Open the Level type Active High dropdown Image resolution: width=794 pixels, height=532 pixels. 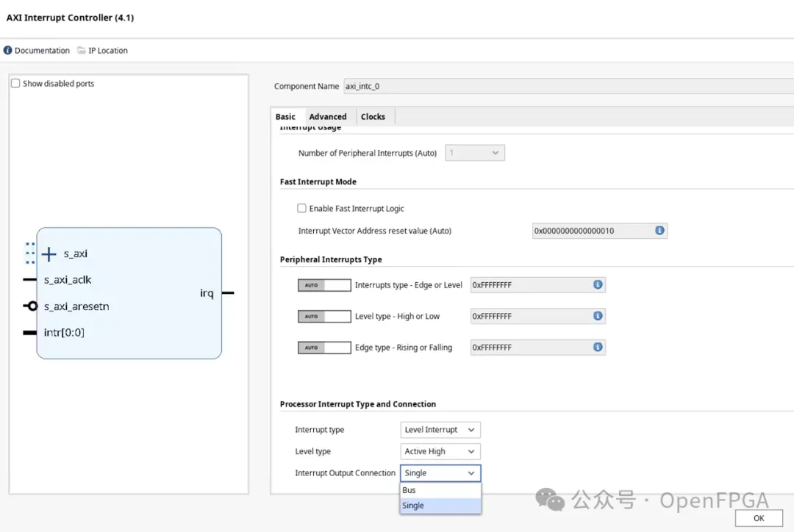(x=440, y=451)
